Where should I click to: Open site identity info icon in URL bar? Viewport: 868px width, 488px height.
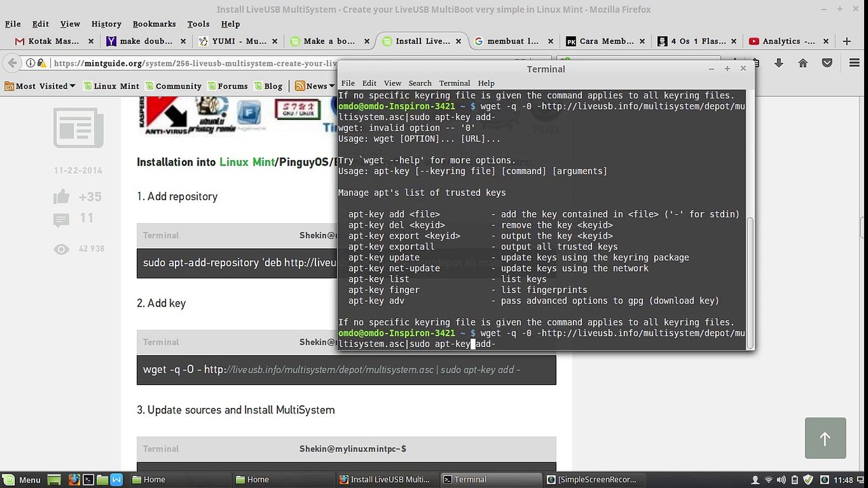tap(31, 63)
